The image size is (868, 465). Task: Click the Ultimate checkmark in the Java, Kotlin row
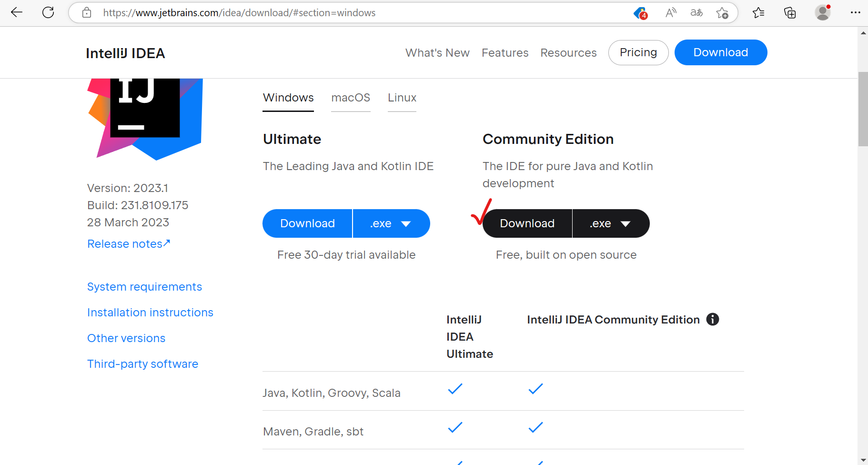point(455,389)
